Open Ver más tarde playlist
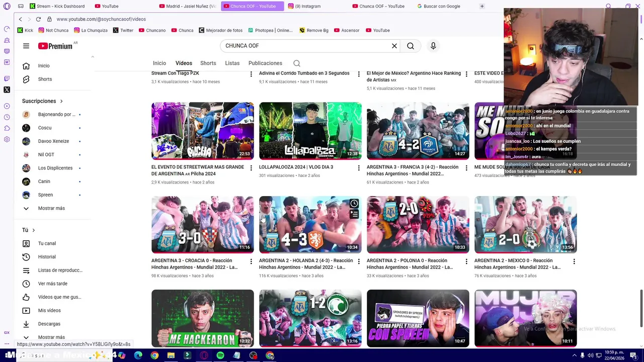 pyautogui.click(x=53, y=284)
